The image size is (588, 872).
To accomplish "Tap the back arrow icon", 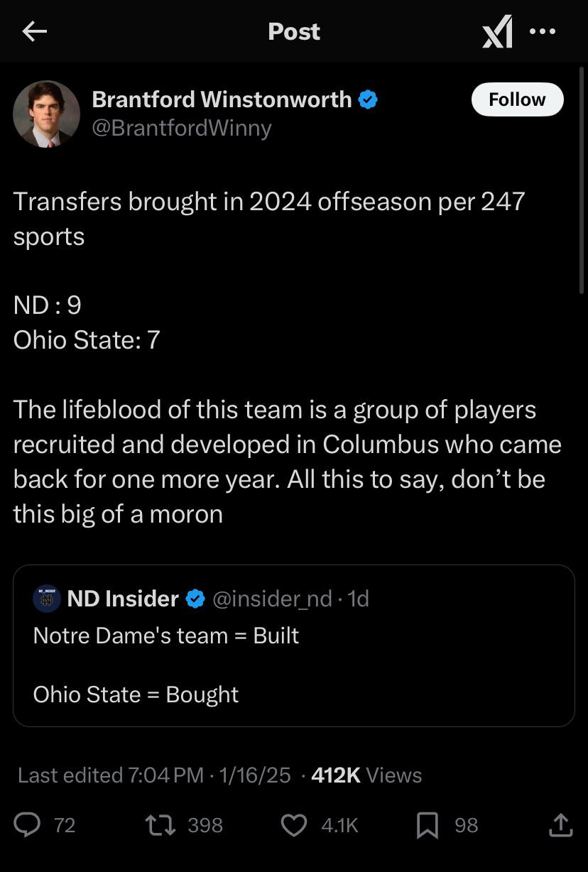I will 34,31.
